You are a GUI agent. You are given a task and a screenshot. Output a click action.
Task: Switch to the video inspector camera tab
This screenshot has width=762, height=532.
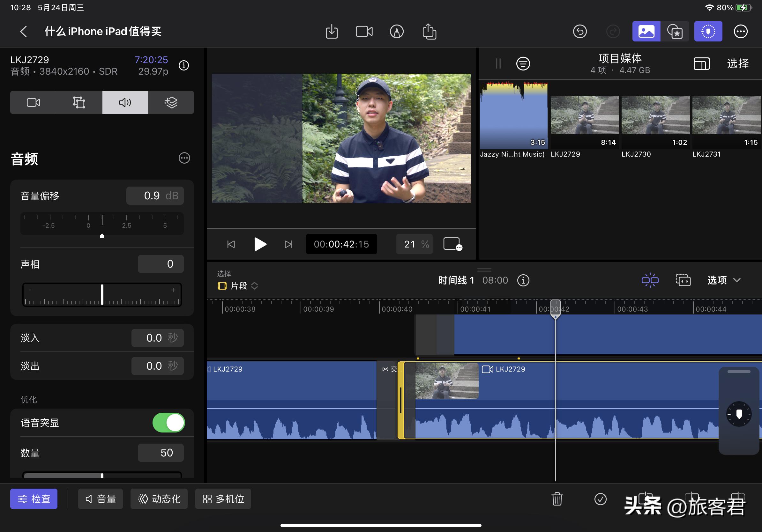pyautogui.click(x=33, y=102)
